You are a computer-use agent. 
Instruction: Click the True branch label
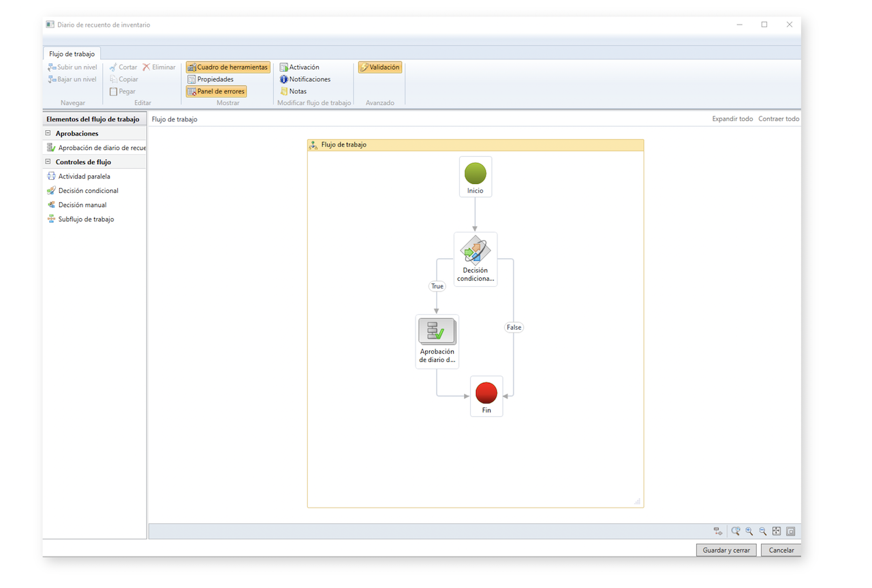point(437,286)
